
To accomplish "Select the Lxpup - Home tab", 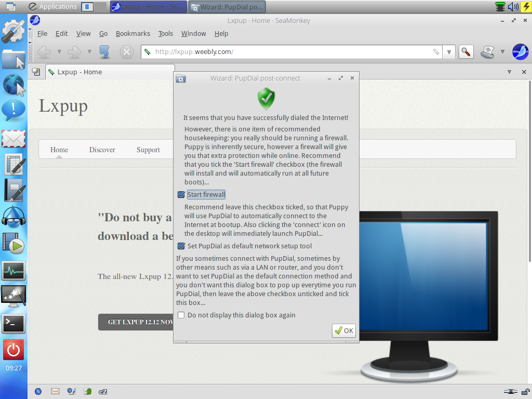I will [110, 72].
